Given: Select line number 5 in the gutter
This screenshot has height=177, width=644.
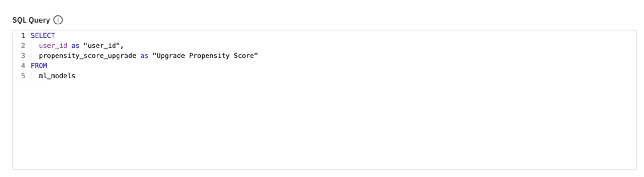Looking at the screenshot, I should point(23,76).
